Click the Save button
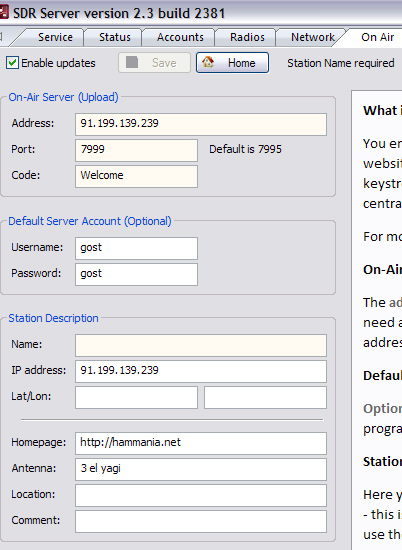The image size is (402, 550). [154, 63]
